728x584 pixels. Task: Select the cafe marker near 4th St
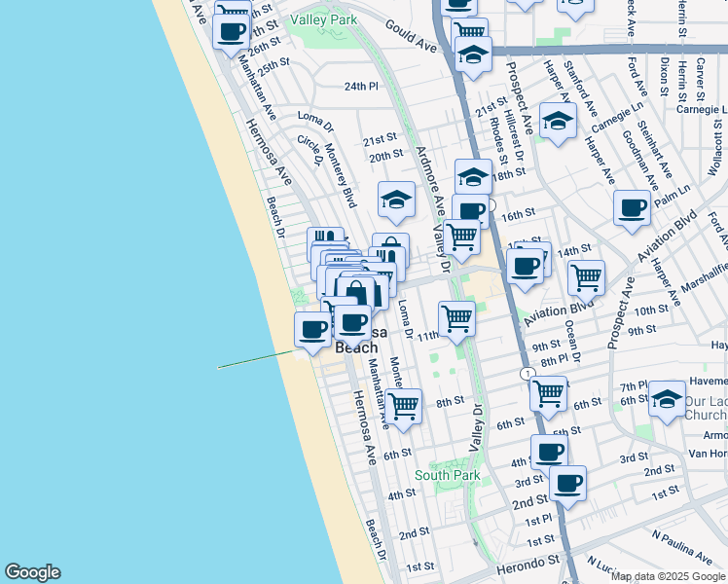click(x=549, y=451)
